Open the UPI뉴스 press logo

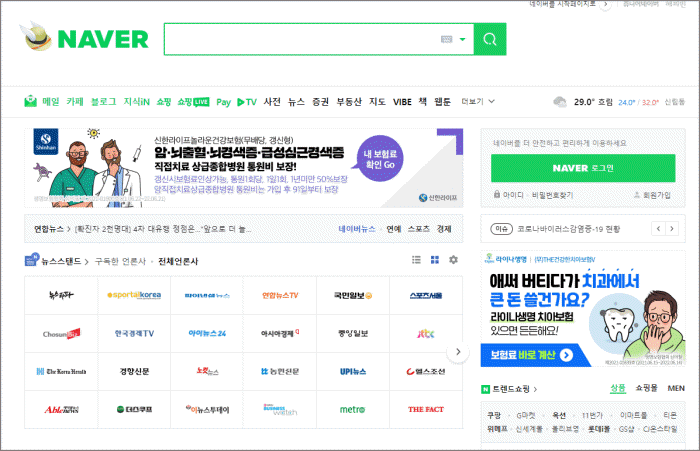(353, 372)
